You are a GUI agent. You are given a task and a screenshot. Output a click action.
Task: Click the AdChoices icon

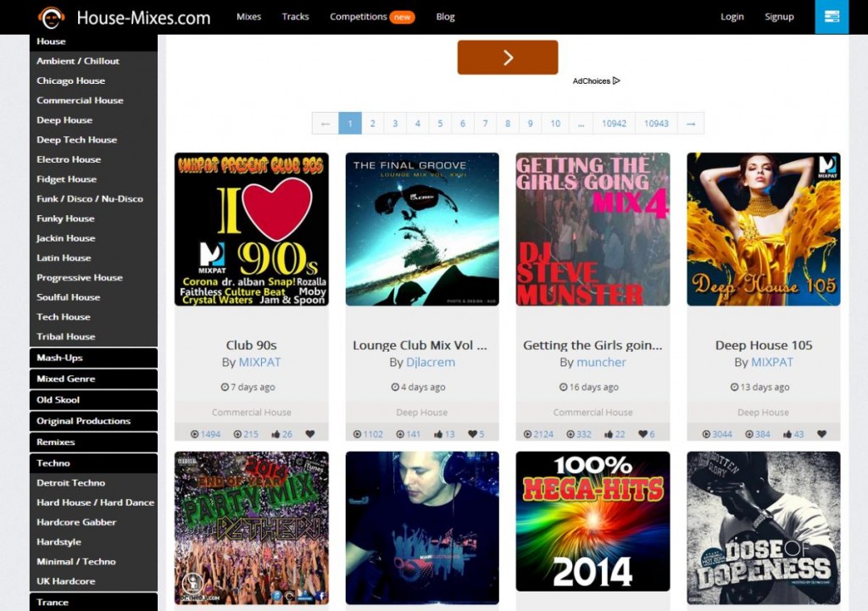[x=616, y=81]
